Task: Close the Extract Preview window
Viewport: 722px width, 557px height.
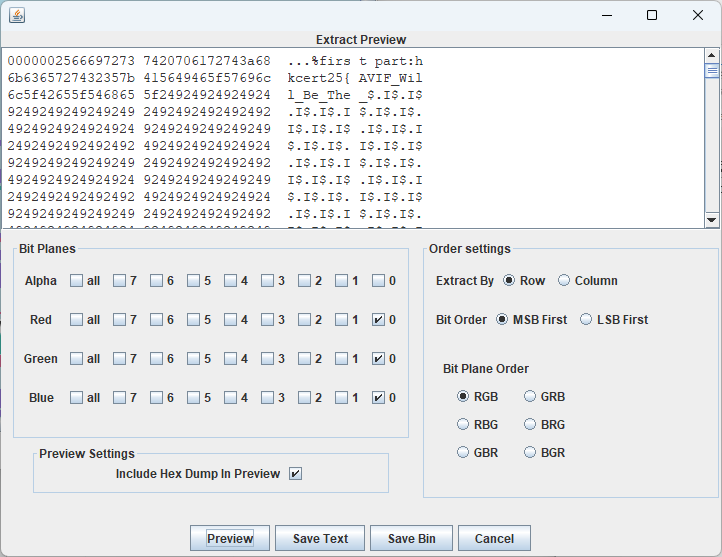Action: tap(698, 15)
